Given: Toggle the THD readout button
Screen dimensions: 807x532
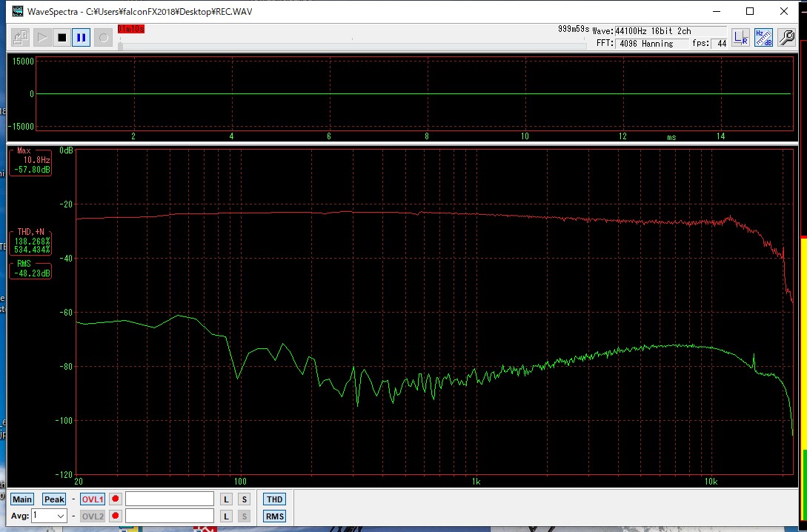Looking at the screenshot, I should [x=274, y=499].
